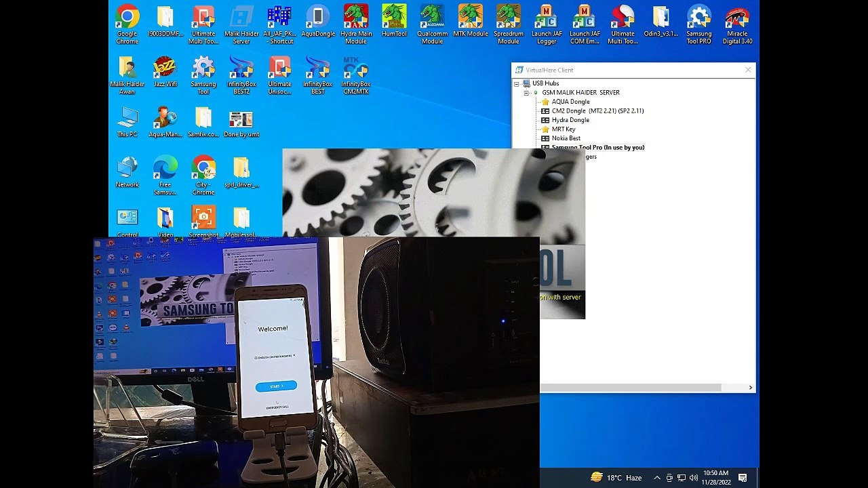Screen dimensions: 868x488
Task: Launch the AquaDongle desktop icon
Action: point(317,21)
